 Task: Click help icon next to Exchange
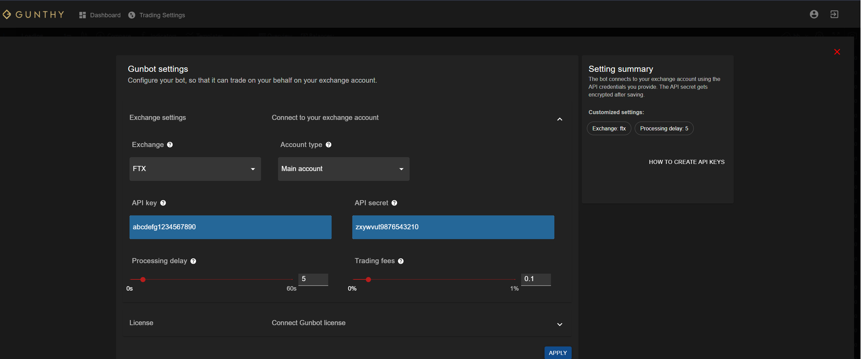tap(170, 145)
